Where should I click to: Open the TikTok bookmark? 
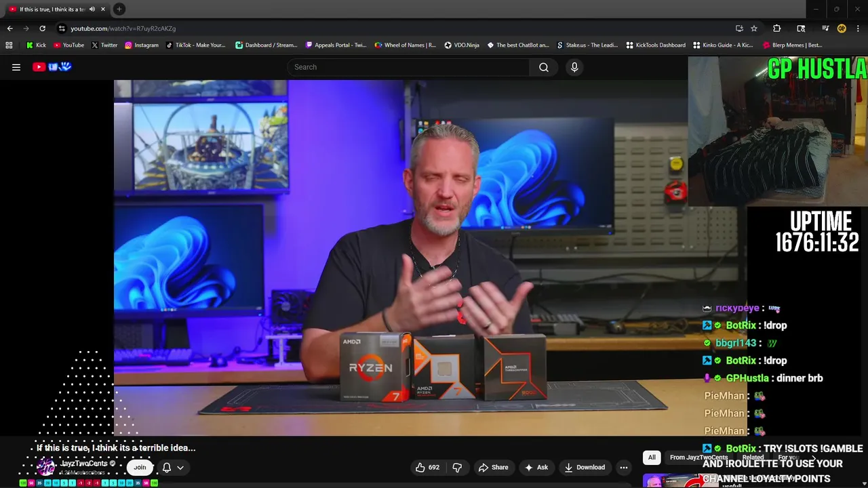195,45
